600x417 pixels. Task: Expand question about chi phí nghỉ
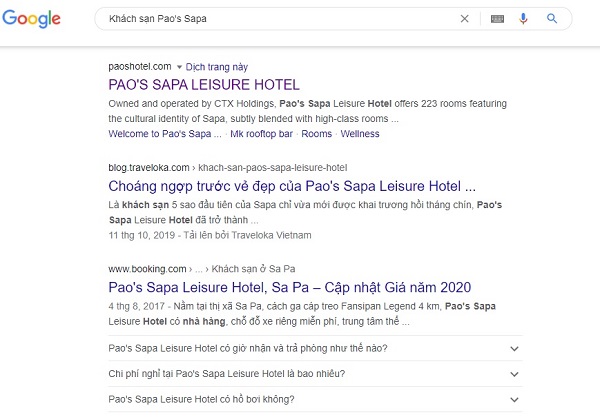[313, 374]
